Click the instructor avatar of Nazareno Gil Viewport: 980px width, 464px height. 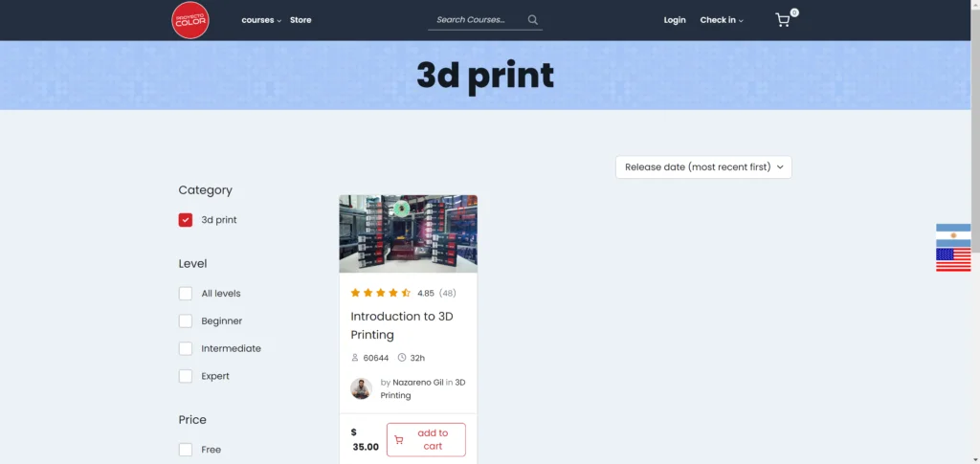pyautogui.click(x=361, y=388)
